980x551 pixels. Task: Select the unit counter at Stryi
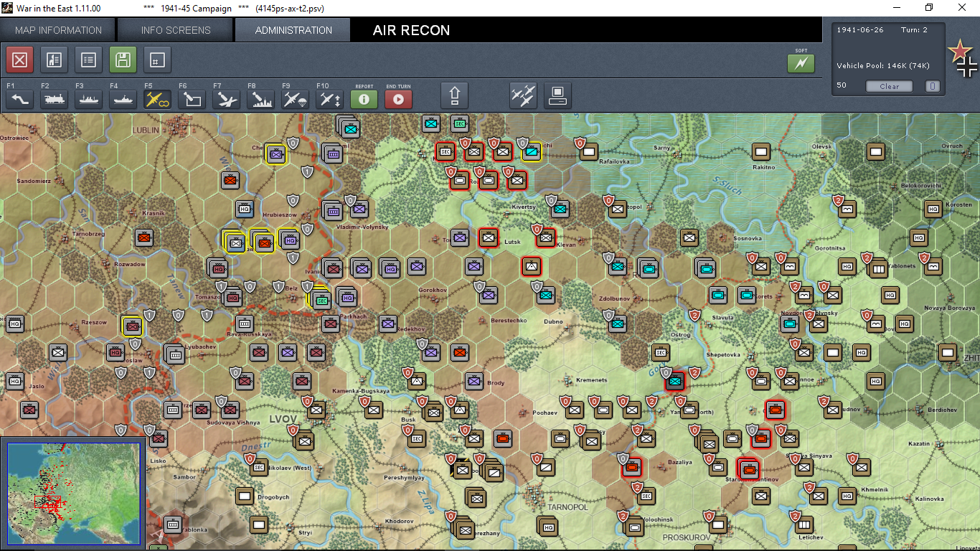259,524
